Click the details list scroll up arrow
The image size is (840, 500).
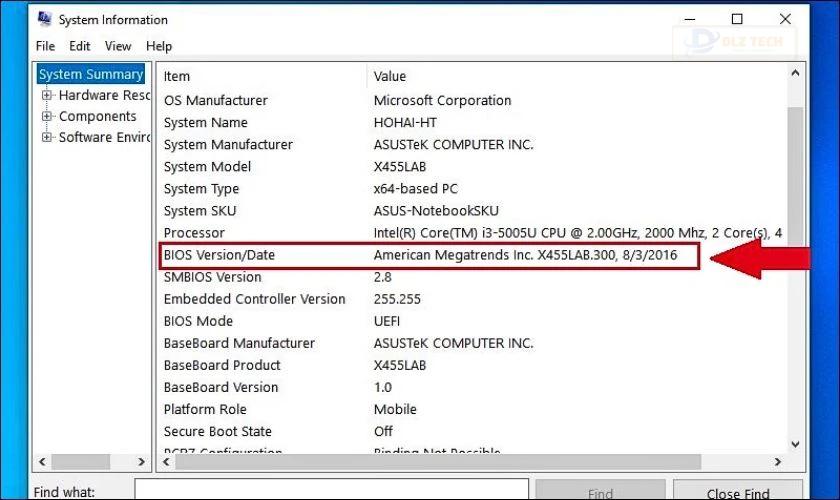coord(795,73)
